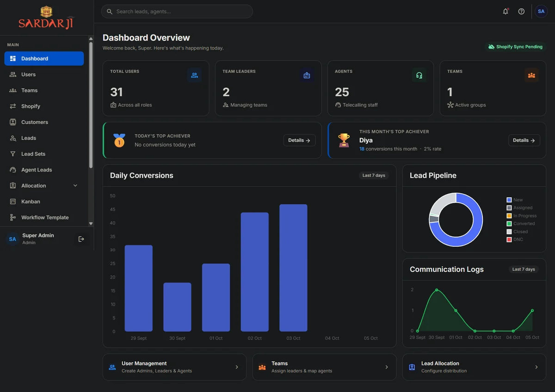Open the Teams quick-link card chevron
Viewport: 555px width, 392px height.
(x=387, y=367)
